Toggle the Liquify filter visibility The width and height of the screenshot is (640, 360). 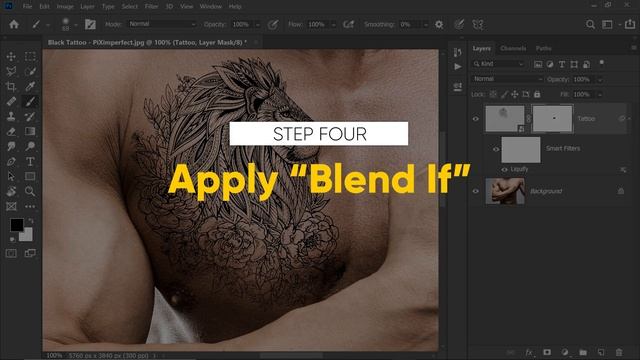[504, 169]
